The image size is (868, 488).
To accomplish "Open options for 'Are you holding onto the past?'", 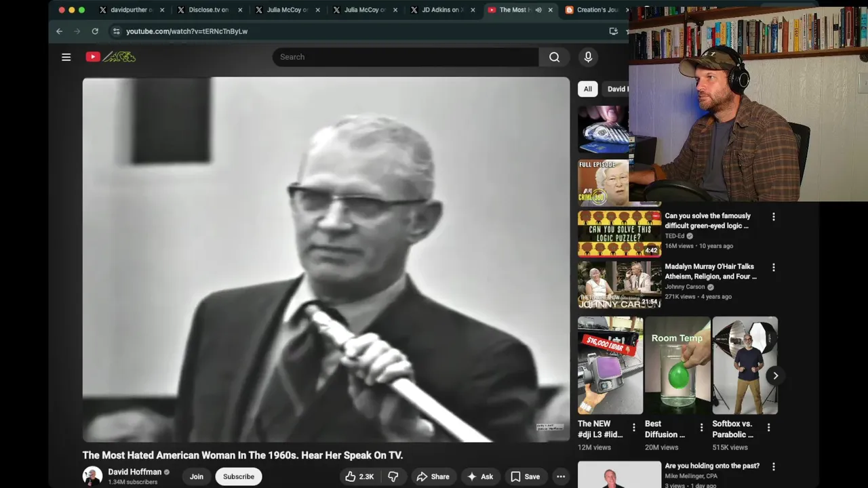I will [774, 466].
